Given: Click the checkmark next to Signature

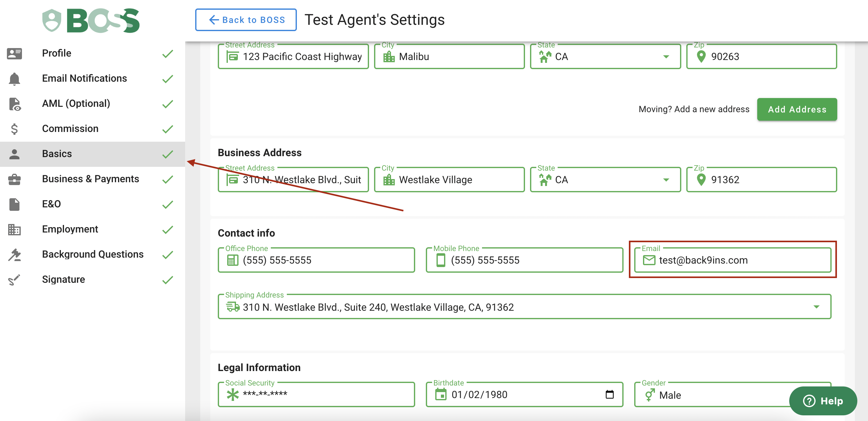Looking at the screenshot, I should 167,280.
